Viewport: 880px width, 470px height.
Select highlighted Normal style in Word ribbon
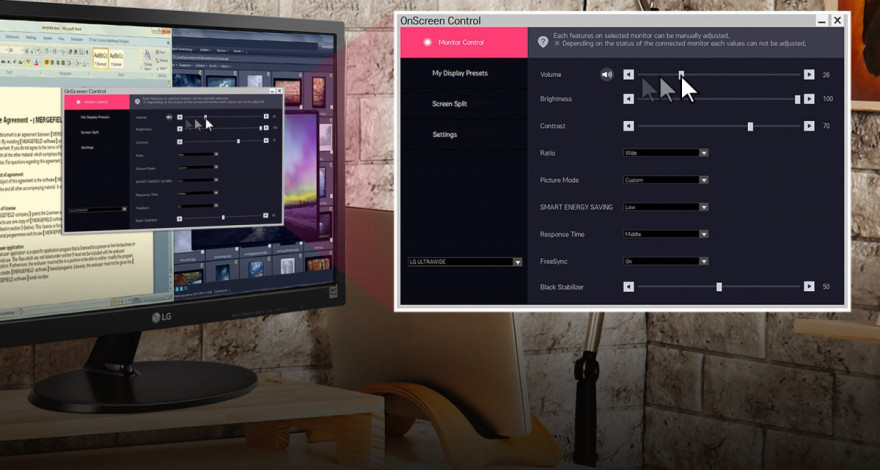coord(100,57)
